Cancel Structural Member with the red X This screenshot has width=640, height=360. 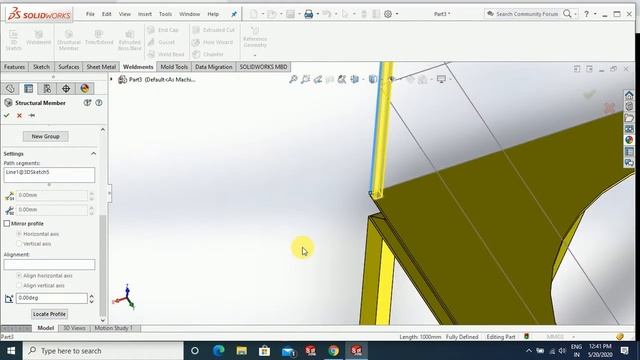(x=19, y=116)
